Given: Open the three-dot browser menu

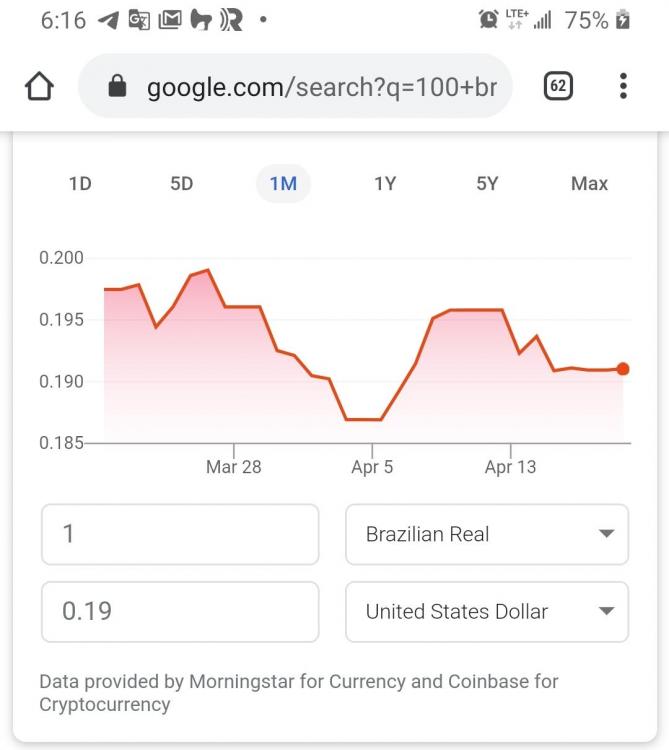Looking at the screenshot, I should pos(623,86).
